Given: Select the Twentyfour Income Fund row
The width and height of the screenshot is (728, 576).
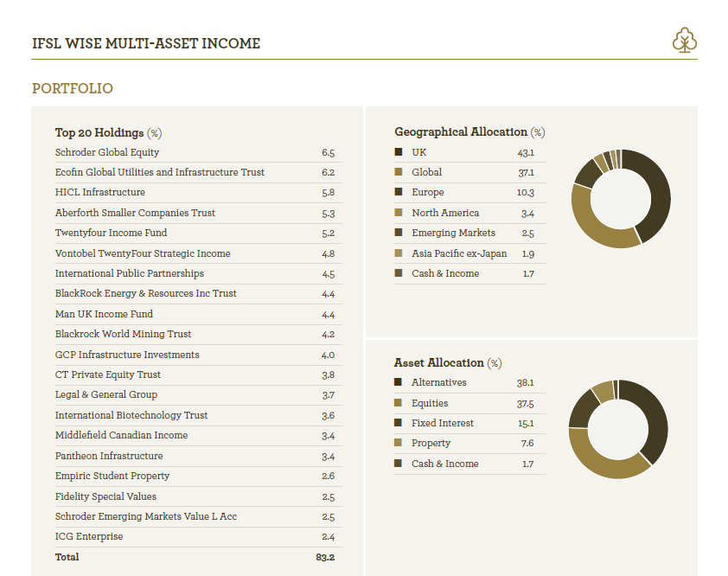Looking at the screenshot, I should tap(198, 233).
